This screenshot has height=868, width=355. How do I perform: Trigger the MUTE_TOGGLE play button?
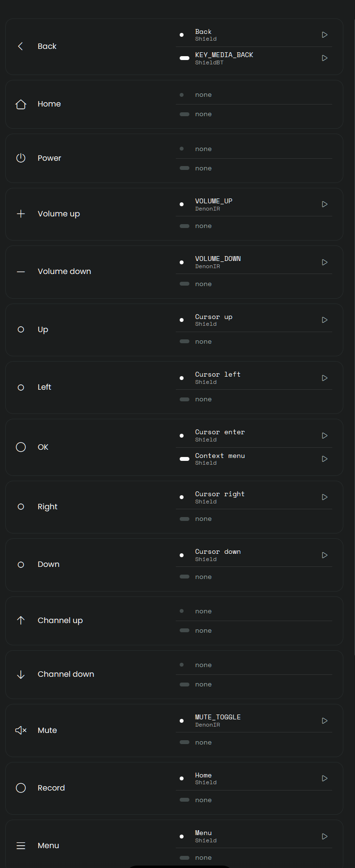coord(324,721)
